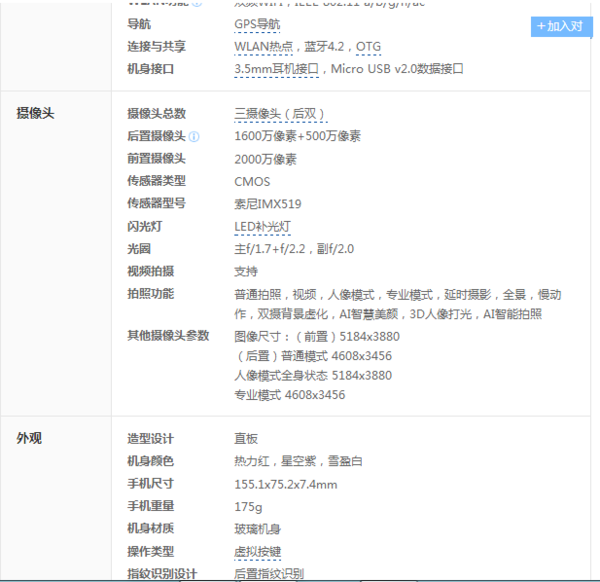Click the 机身接口 label
The image size is (600, 582).
(151, 69)
